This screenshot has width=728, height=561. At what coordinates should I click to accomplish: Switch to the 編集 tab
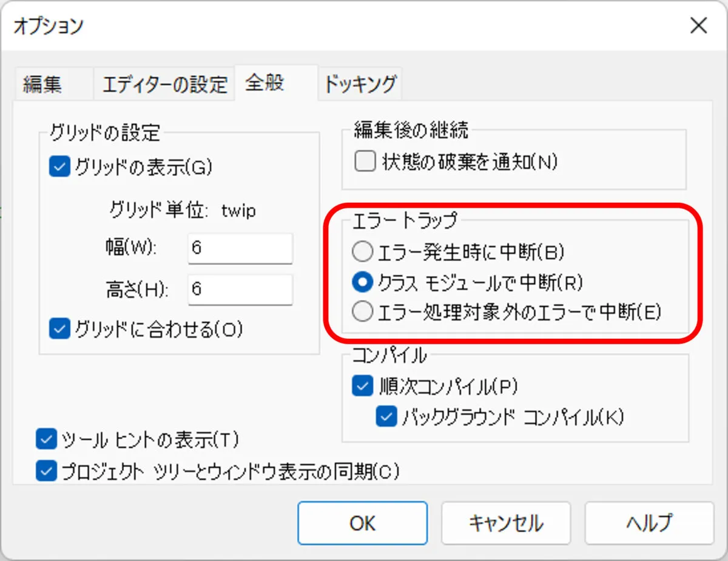point(42,84)
